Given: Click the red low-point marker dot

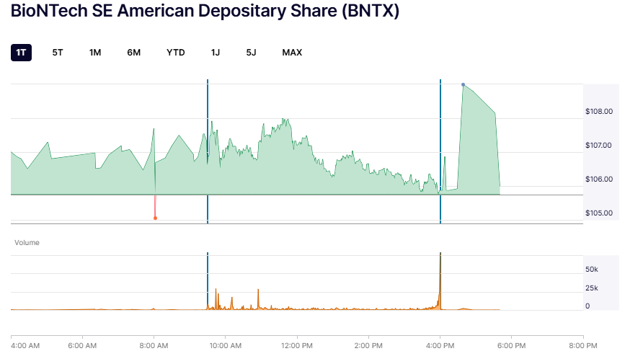Looking at the screenshot, I should click(x=155, y=218).
